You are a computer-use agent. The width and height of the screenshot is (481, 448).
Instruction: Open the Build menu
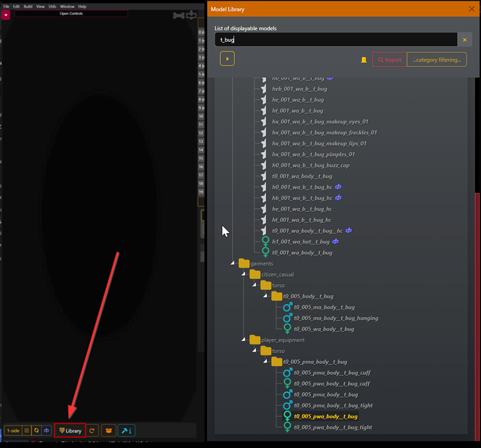click(x=28, y=6)
